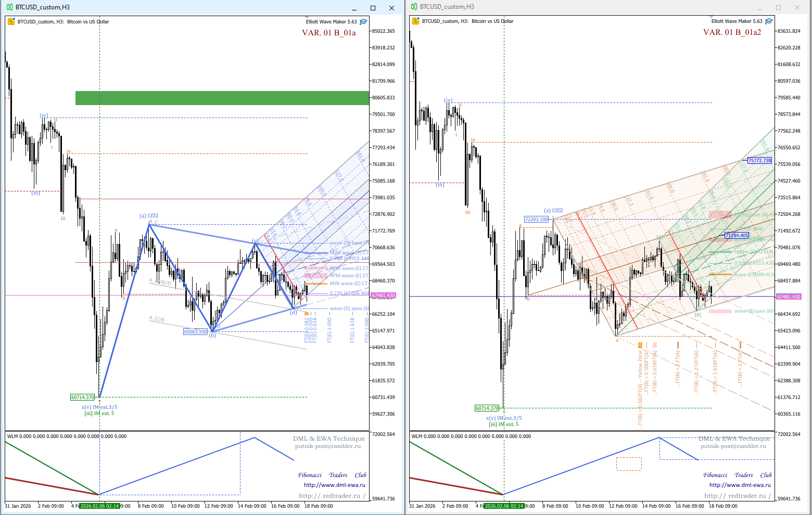
Task: Click Elliott Wave Maker cap icon in B_01a chart
Action: 363,22
